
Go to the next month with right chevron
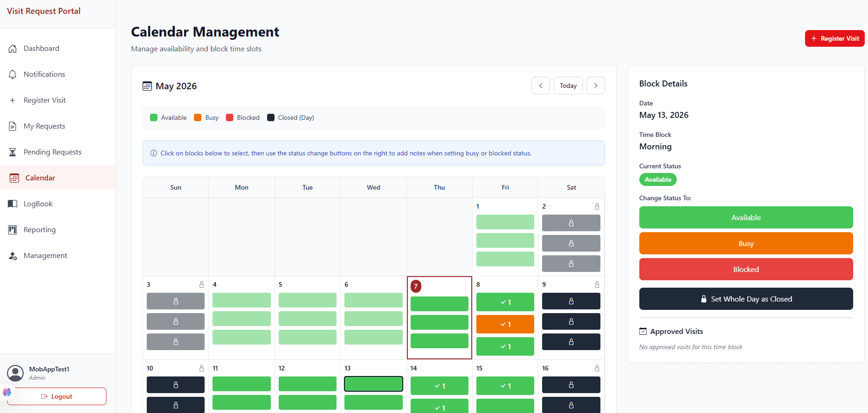(596, 86)
